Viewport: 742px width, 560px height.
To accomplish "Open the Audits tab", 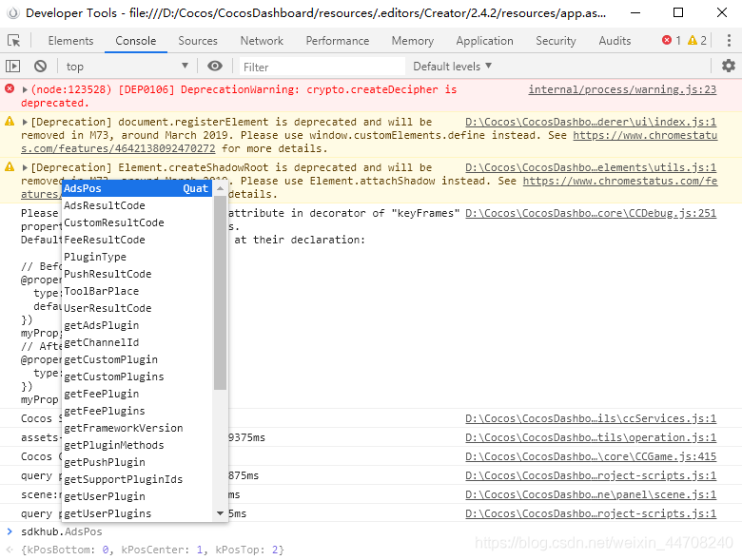I will point(615,41).
